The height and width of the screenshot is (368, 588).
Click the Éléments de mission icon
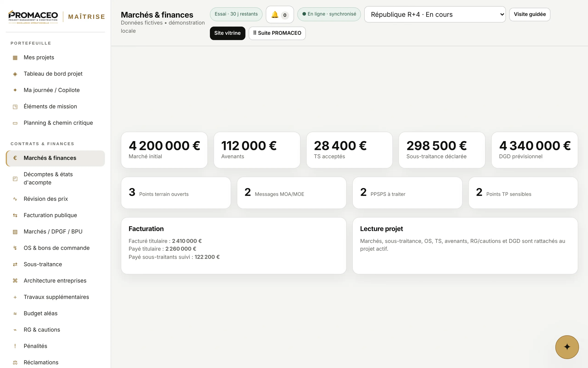pos(15,106)
